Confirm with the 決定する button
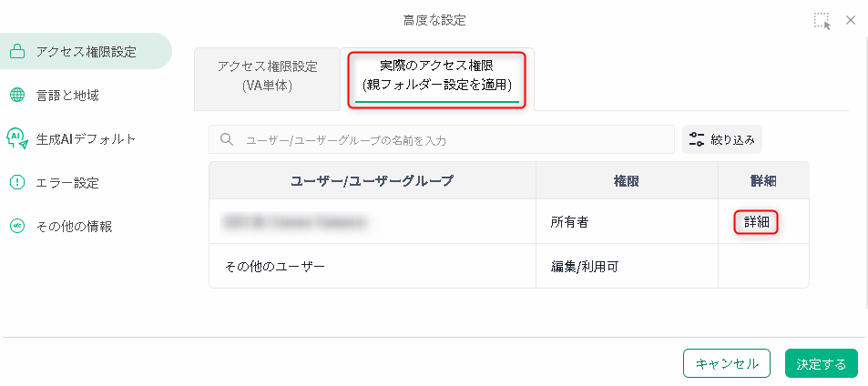Viewport: 868px width, 386px height. click(821, 363)
